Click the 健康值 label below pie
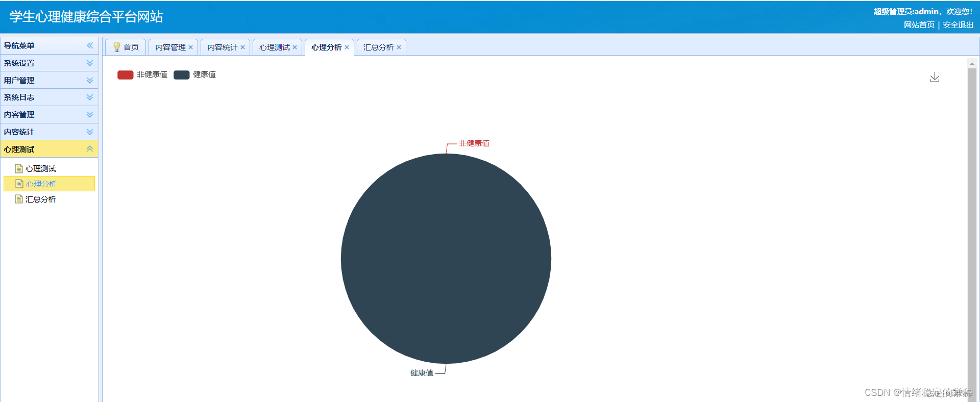Viewport: 980px width, 402px height. (422, 373)
